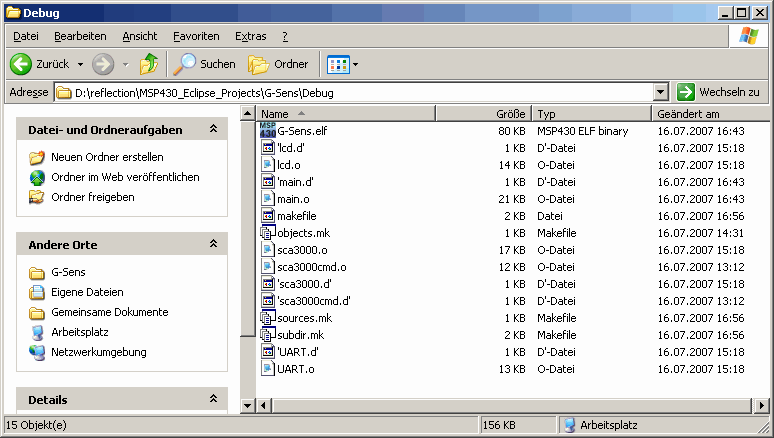This screenshot has height=438, width=774.
Task: Click the green Wechseln zu arrow
Action: (686, 92)
